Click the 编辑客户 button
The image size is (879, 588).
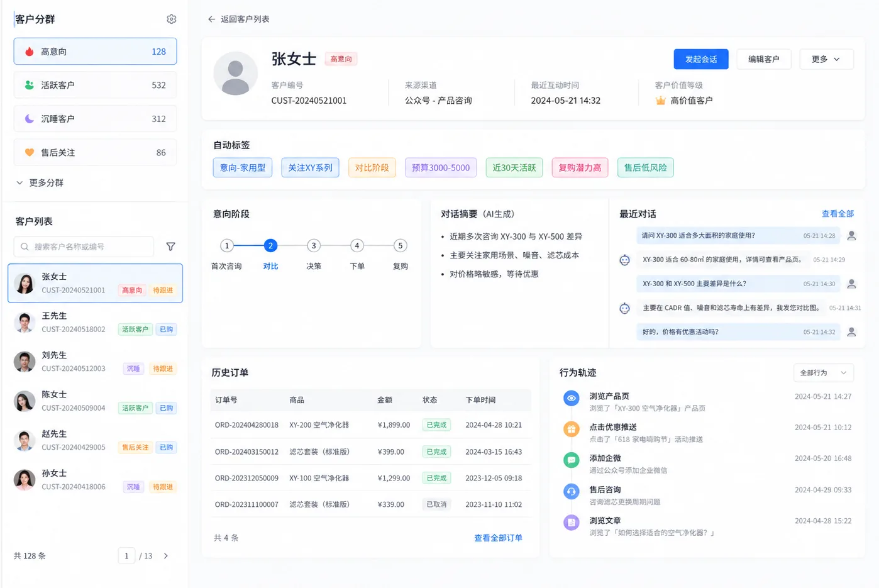click(763, 59)
